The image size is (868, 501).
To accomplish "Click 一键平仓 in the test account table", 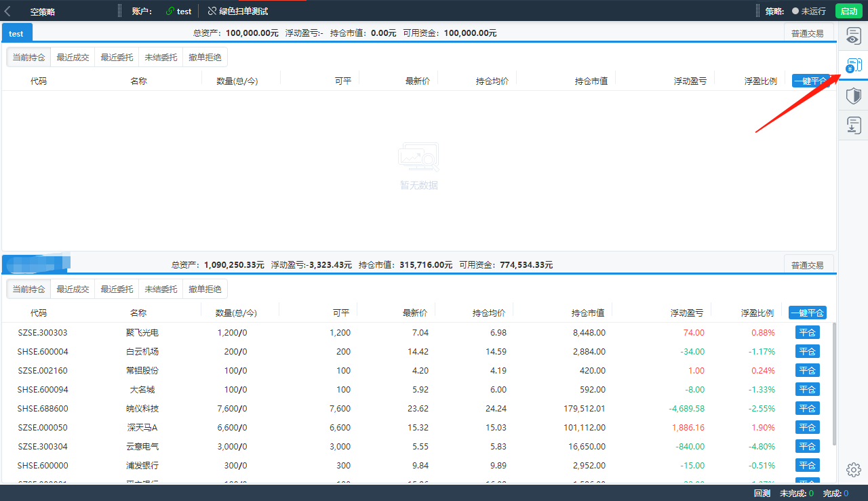I will tap(810, 81).
